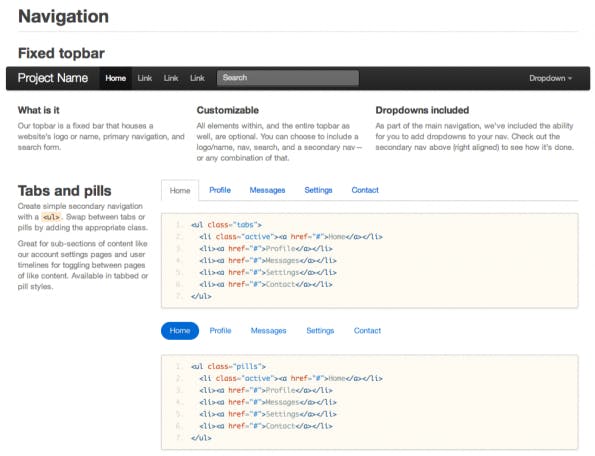Click the ul class="tabs" code line
595x456 pixels.
click(227, 225)
